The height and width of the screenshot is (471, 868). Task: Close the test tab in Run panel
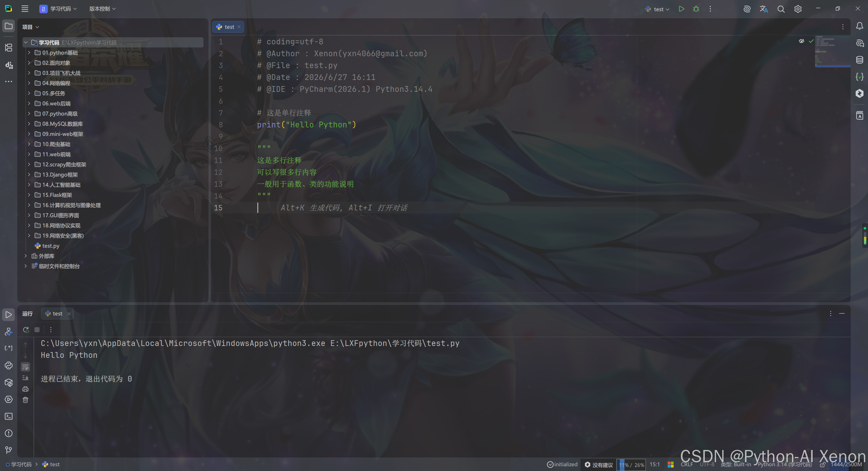pos(69,314)
